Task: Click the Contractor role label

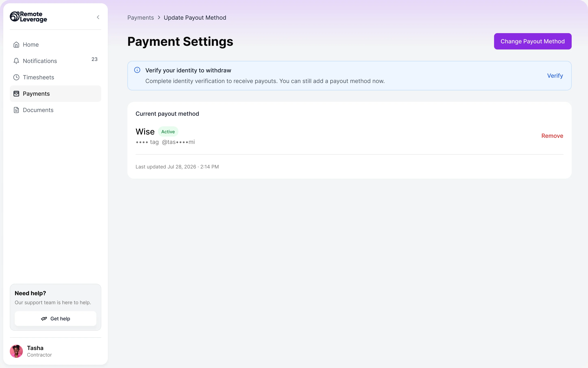Action: click(39, 355)
